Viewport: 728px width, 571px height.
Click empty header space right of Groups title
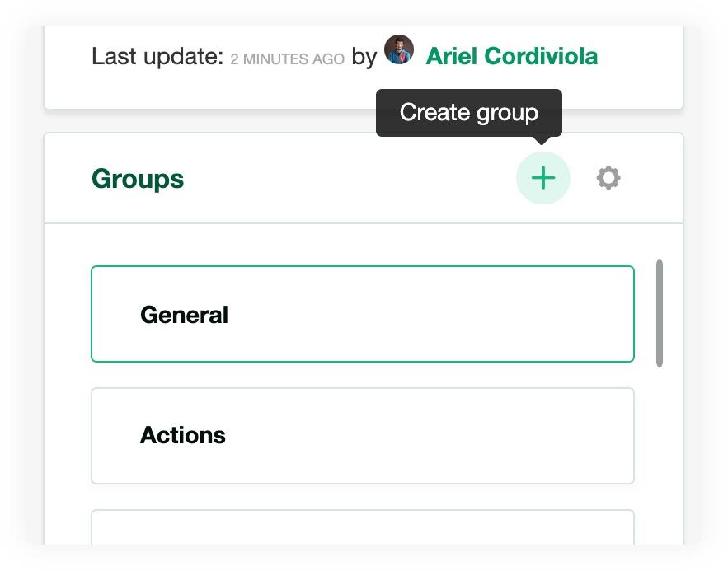point(348,179)
